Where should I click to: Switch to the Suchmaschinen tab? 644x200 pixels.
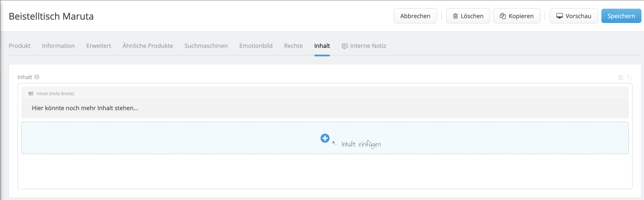206,46
